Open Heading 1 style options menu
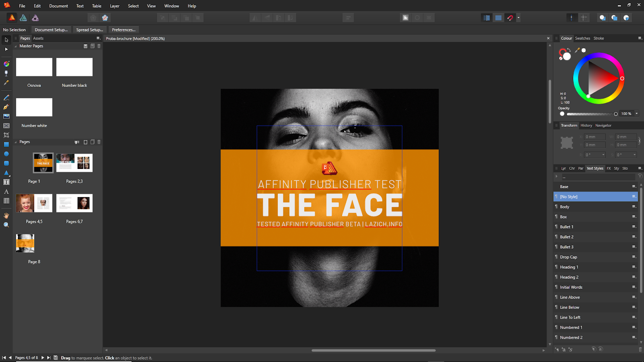The width and height of the screenshot is (644, 362). [x=634, y=267]
